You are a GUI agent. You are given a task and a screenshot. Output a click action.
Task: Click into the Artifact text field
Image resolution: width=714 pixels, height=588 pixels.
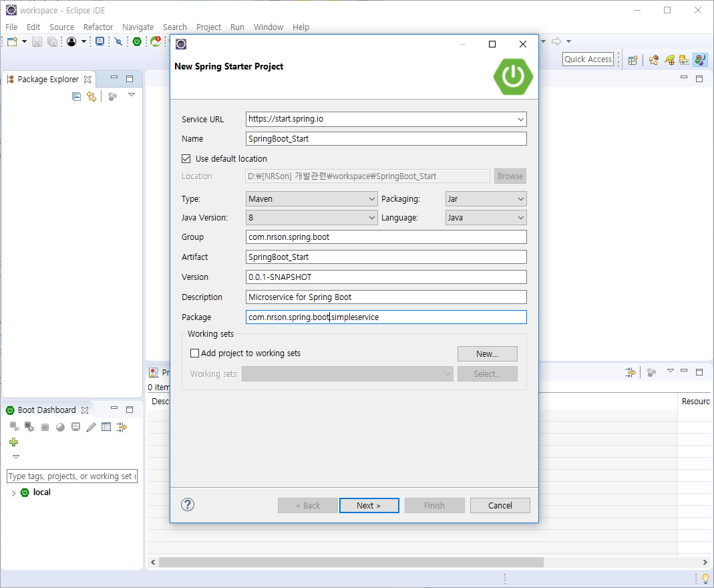coord(386,257)
